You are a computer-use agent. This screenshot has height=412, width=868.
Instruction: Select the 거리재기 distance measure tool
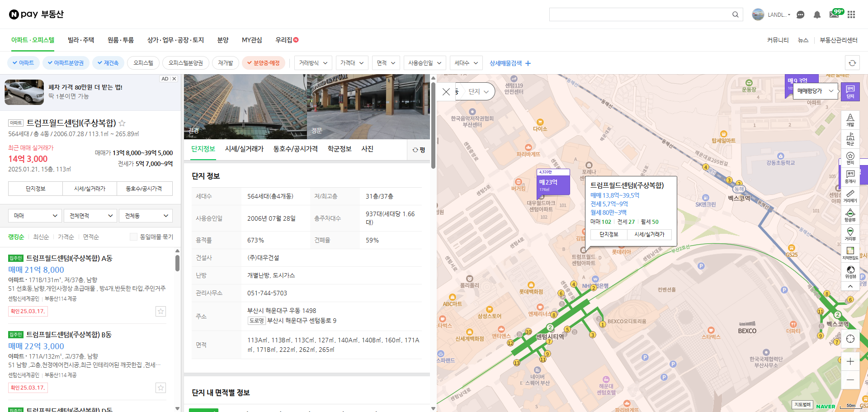pyautogui.click(x=850, y=196)
